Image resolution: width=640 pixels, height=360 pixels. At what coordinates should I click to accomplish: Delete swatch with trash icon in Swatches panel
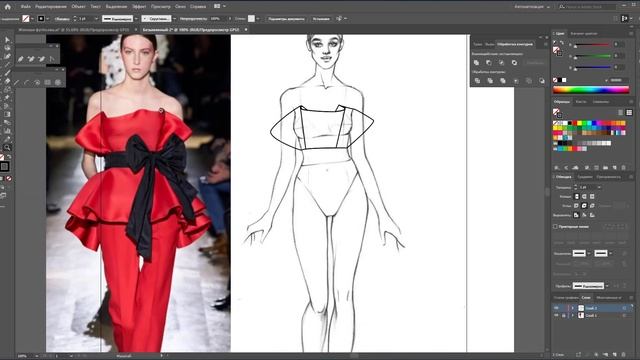tap(623, 168)
